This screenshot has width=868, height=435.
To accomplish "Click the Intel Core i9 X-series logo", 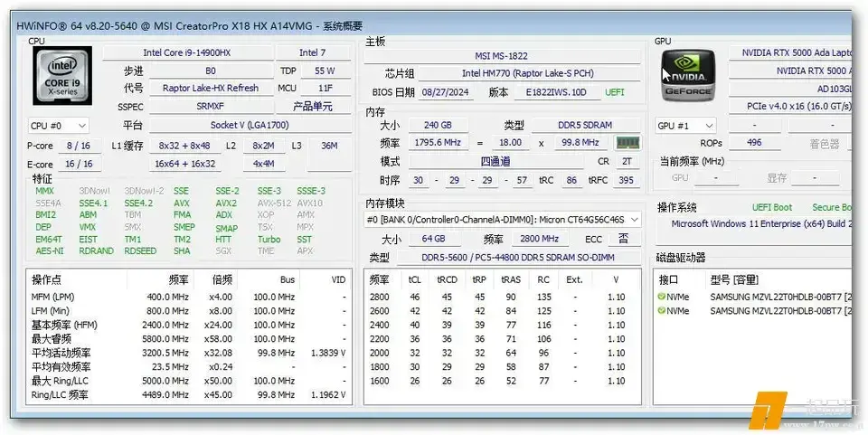I will pos(62,76).
